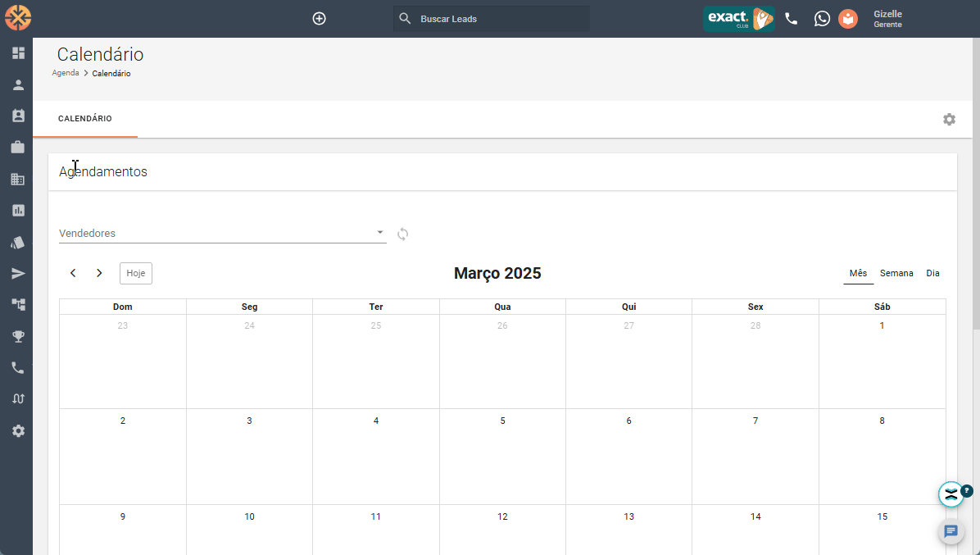Click the Agendamentos heading
The image size is (980, 555).
(x=103, y=172)
